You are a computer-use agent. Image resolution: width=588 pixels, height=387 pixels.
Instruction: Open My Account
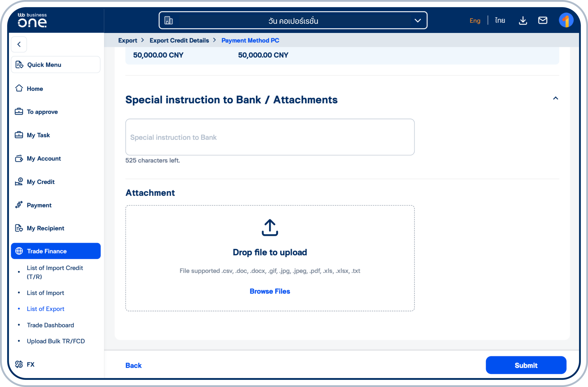[43, 158]
